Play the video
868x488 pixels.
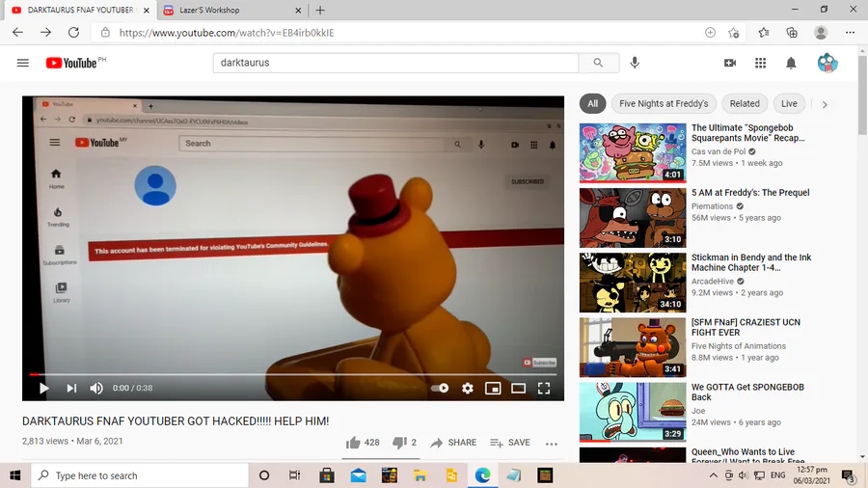[43, 389]
